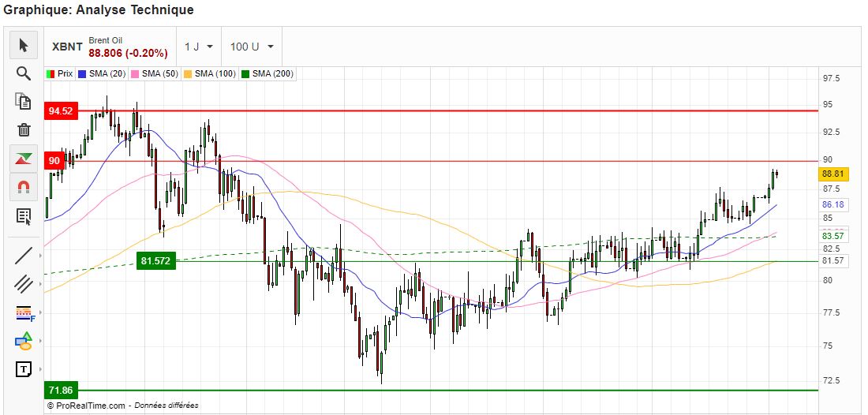Image resolution: width=868 pixels, height=415 pixels.
Task: Select the arrow cursor tool
Action: (x=24, y=46)
